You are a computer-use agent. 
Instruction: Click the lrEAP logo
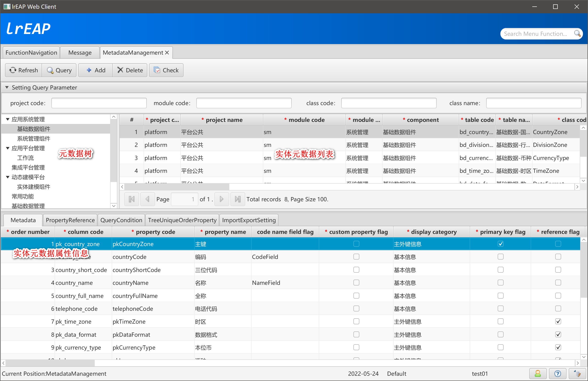pyautogui.click(x=28, y=29)
